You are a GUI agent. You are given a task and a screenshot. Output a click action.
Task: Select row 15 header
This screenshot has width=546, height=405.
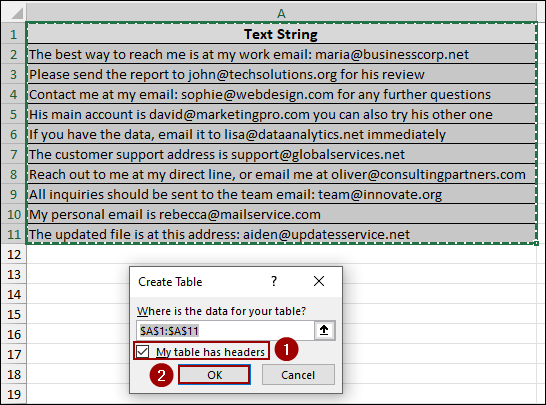click(14, 314)
